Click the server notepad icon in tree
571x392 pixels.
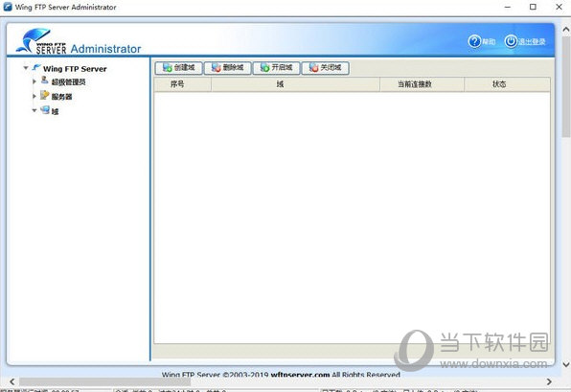(44, 95)
